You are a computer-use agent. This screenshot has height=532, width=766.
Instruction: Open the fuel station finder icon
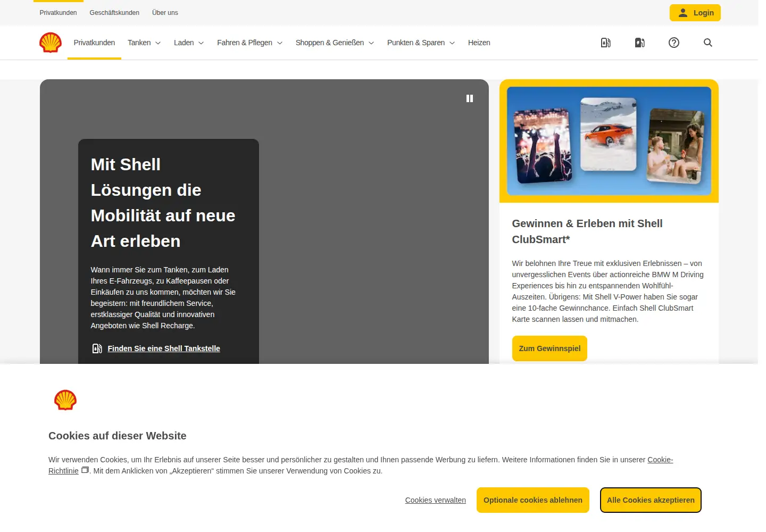[x=606, y=43]
